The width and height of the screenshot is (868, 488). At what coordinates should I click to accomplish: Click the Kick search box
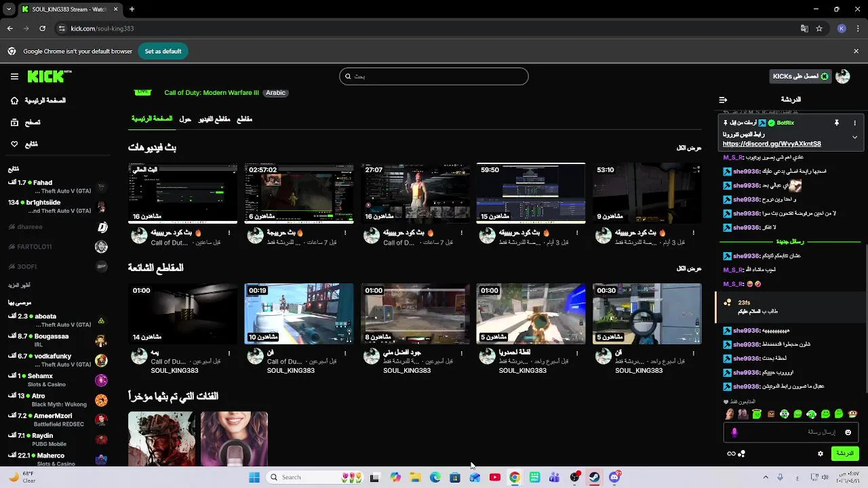tap(434, 77)
